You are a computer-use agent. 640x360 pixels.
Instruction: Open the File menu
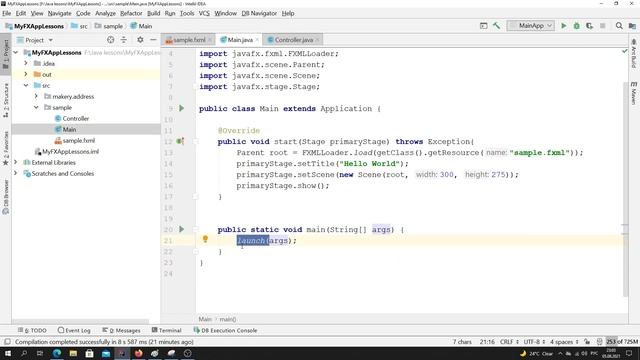7,13
